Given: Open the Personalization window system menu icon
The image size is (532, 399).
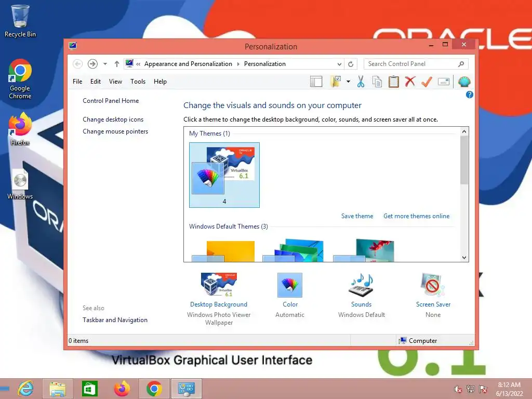Looking at the screenshot, I should point(73,46).
